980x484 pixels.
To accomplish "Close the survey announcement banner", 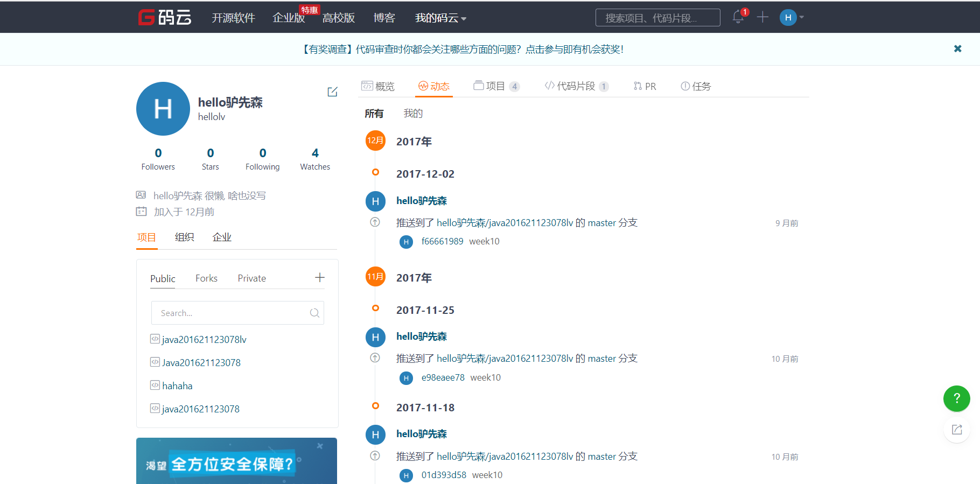I will pyautogui.click(x=957, y=48).
